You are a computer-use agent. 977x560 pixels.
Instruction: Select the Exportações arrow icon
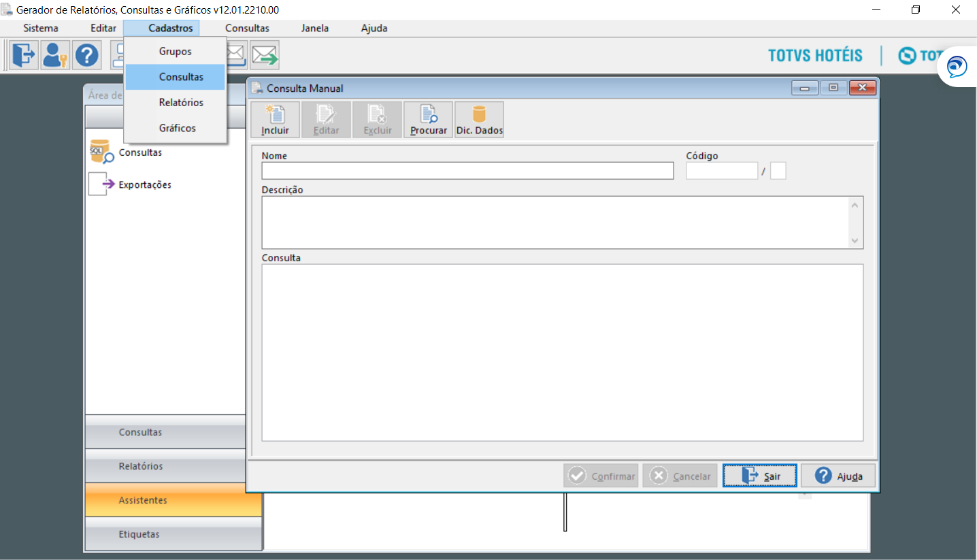tap(101, 184)
